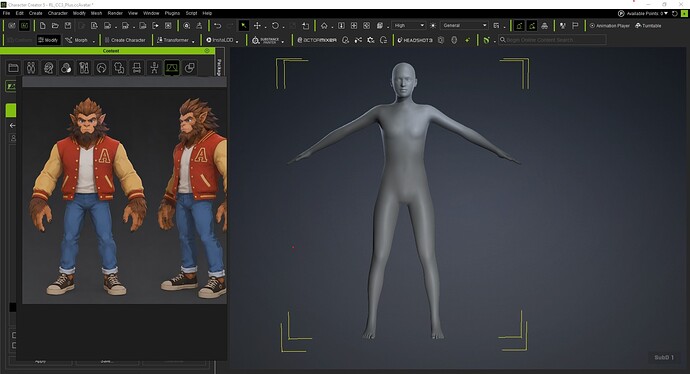
Task: Launch Headshot 3 plugin
Action: (x=415, y=40)
